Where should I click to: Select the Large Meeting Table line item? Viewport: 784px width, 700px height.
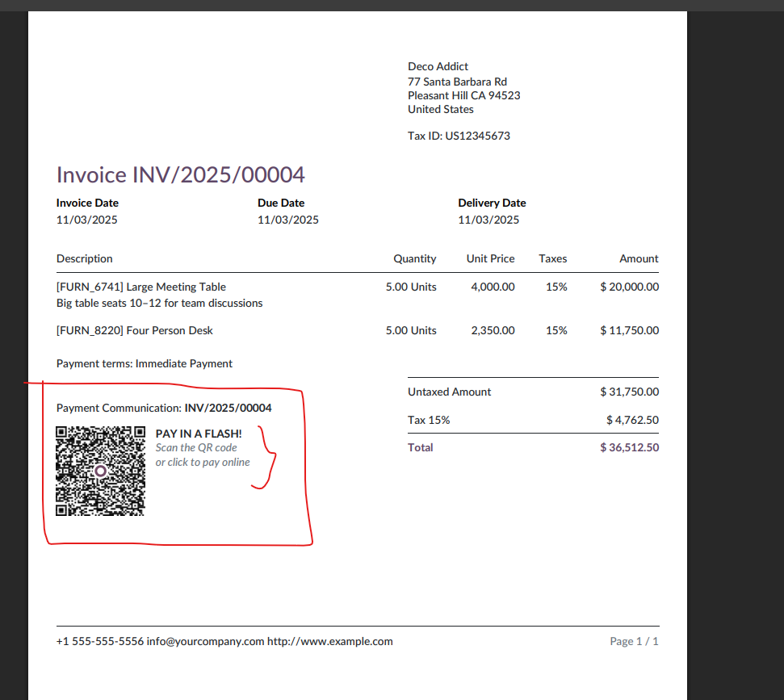pos(141,287)
